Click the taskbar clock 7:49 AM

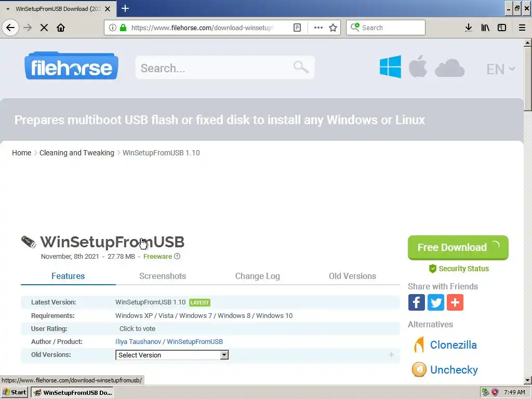point(514,392)
